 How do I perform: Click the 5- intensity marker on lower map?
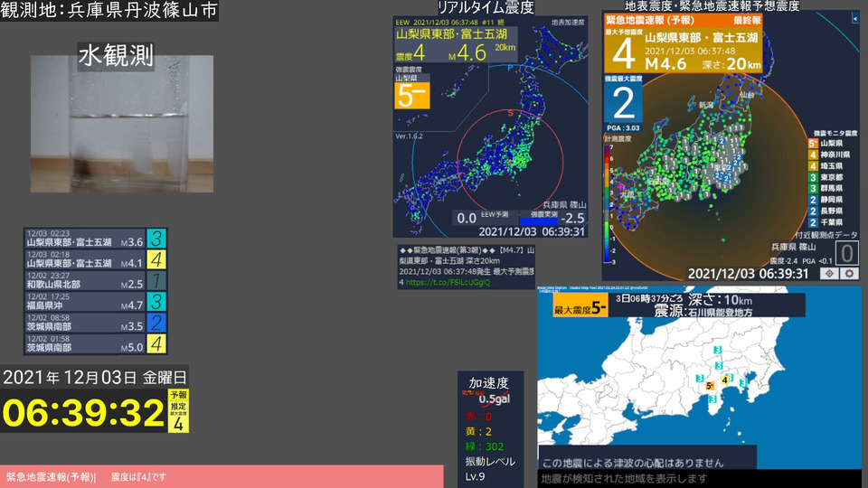(710, 386)
